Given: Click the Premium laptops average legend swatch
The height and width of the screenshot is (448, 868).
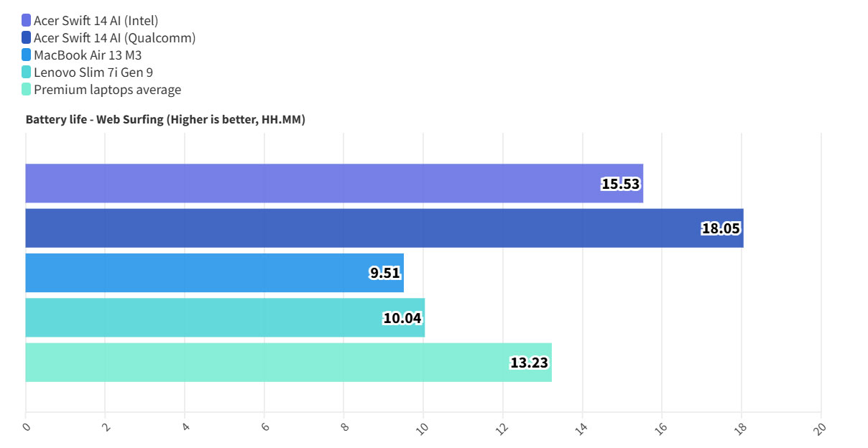Looking at the screenshot, I should click(27, 90).
